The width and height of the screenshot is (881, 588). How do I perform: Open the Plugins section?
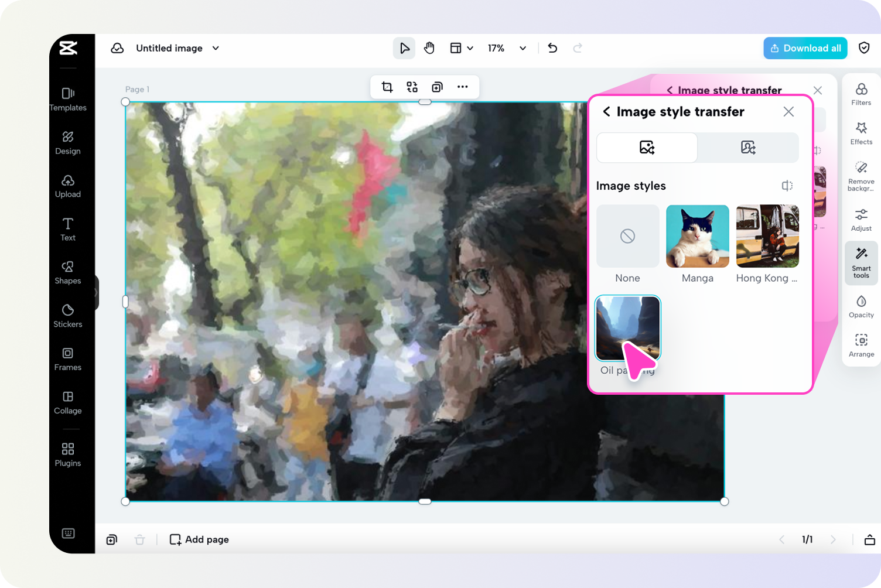tap(67, 454)
